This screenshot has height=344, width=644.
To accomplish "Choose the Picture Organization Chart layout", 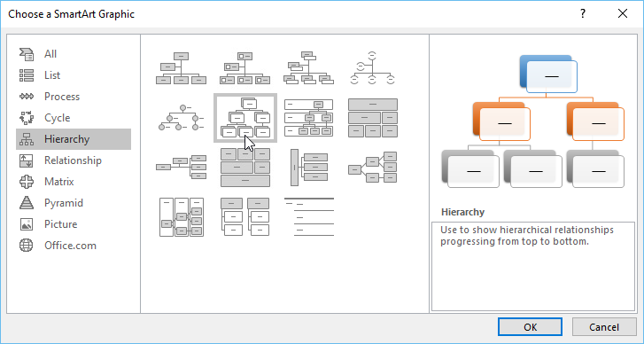I will click(245, 68).
